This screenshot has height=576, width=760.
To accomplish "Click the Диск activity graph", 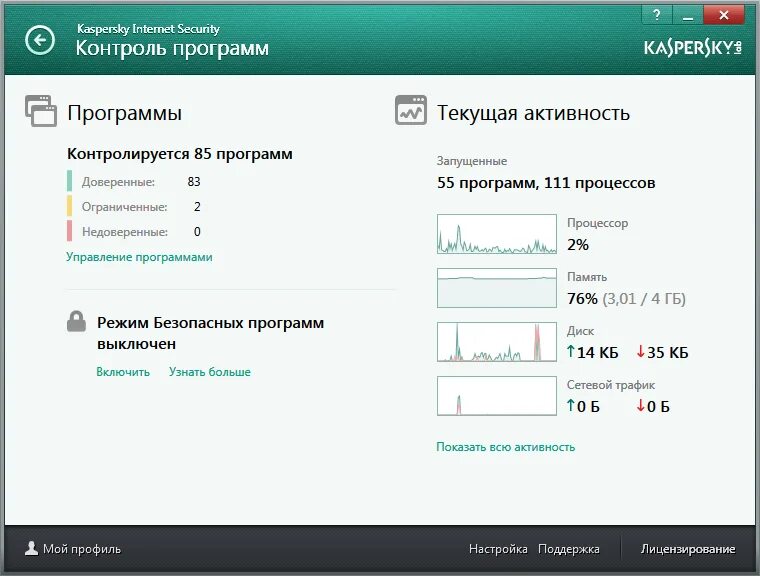I will point(497,342).
